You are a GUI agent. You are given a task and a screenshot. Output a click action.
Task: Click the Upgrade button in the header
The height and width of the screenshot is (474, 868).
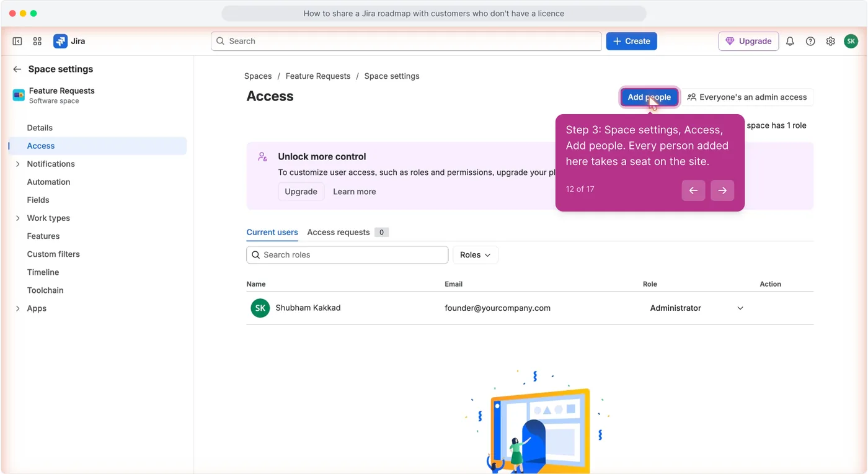(748, 42)
